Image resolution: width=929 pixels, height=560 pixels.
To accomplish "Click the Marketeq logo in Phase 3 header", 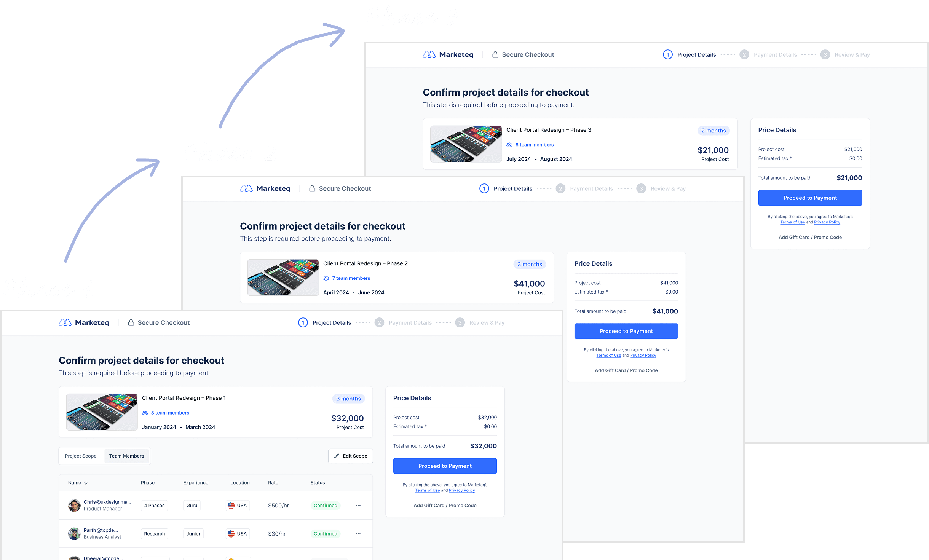I will (x=448, y=55).
